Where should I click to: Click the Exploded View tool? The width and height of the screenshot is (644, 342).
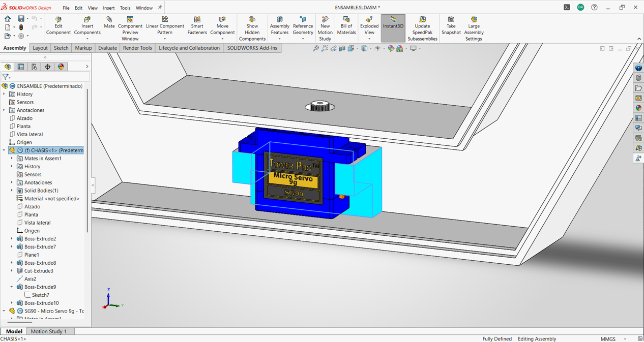point(369,26)
